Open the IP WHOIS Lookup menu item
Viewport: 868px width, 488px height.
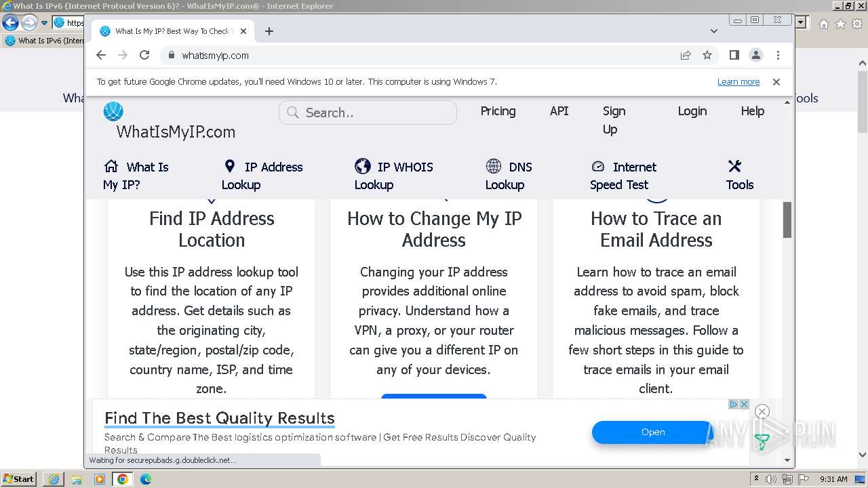393,176
